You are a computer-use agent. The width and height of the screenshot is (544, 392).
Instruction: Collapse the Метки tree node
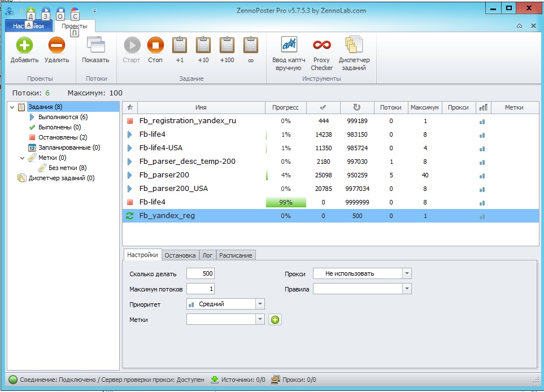tap(23, 158)
